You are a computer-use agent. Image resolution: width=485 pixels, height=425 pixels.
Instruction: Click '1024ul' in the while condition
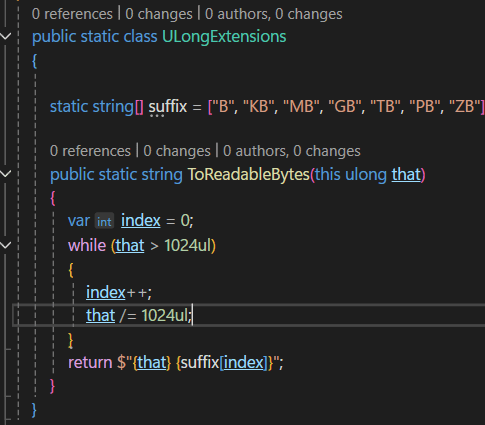(x=188, y=246)
